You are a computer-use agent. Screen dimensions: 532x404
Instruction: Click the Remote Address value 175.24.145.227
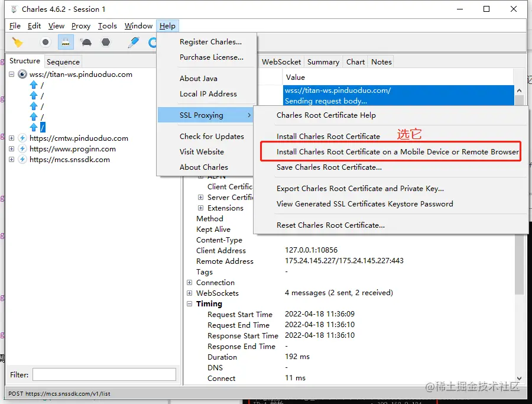click(x=344, y=261)
